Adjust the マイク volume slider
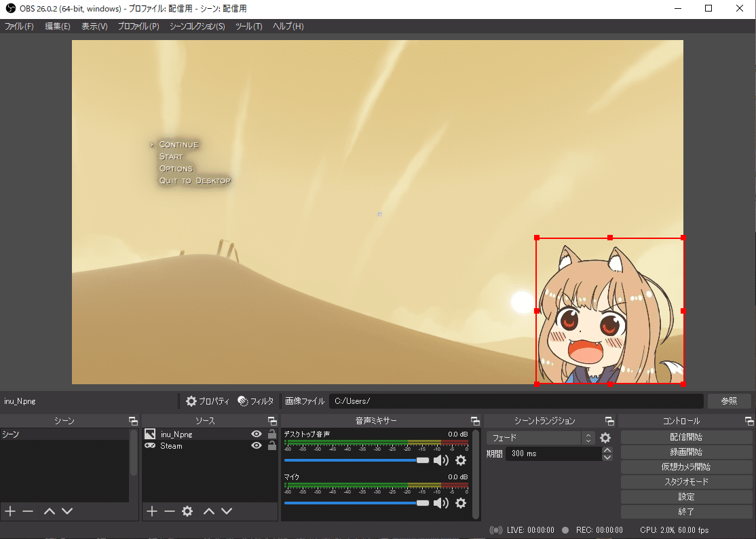Screen dimensions: 756x539 click(x=356, y=503)
